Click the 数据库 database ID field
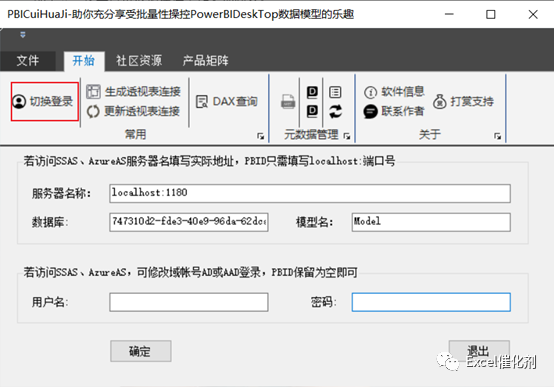Screen dimensions: 554x387 [189, 222]
